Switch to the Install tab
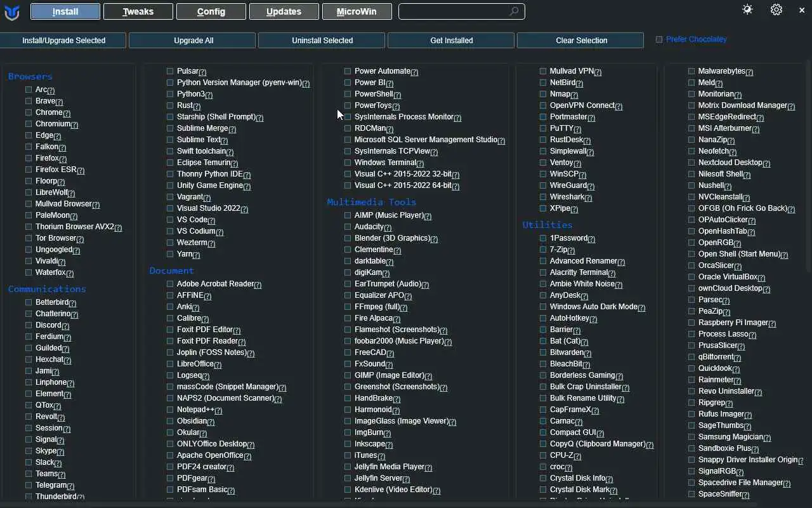The image size is (812, 508). click(65, 11)
